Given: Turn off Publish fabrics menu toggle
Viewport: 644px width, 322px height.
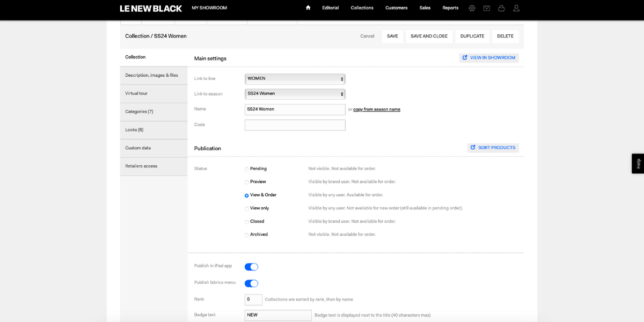Looking at the screenshot, I should (251, 283).
